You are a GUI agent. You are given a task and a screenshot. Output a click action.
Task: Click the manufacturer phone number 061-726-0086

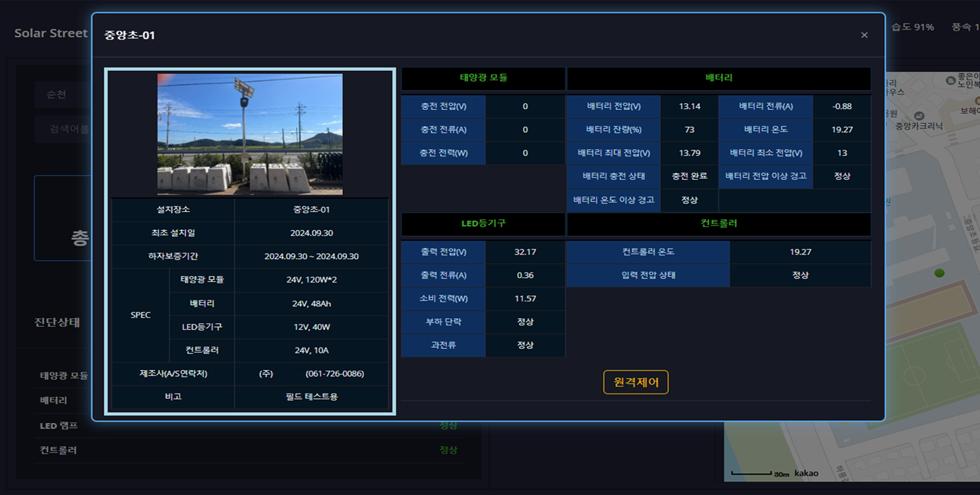click(334, 374)
